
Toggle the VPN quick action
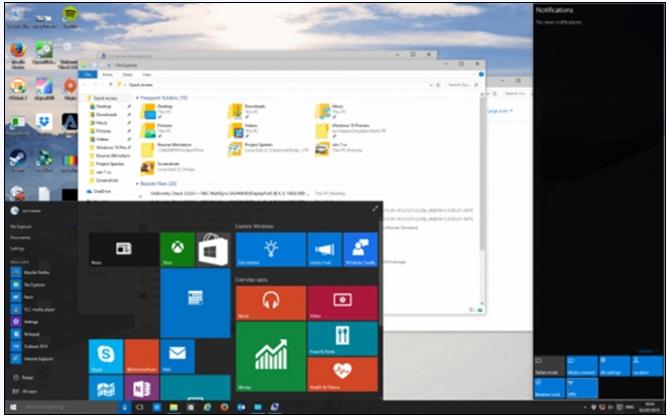click(582, 388)
